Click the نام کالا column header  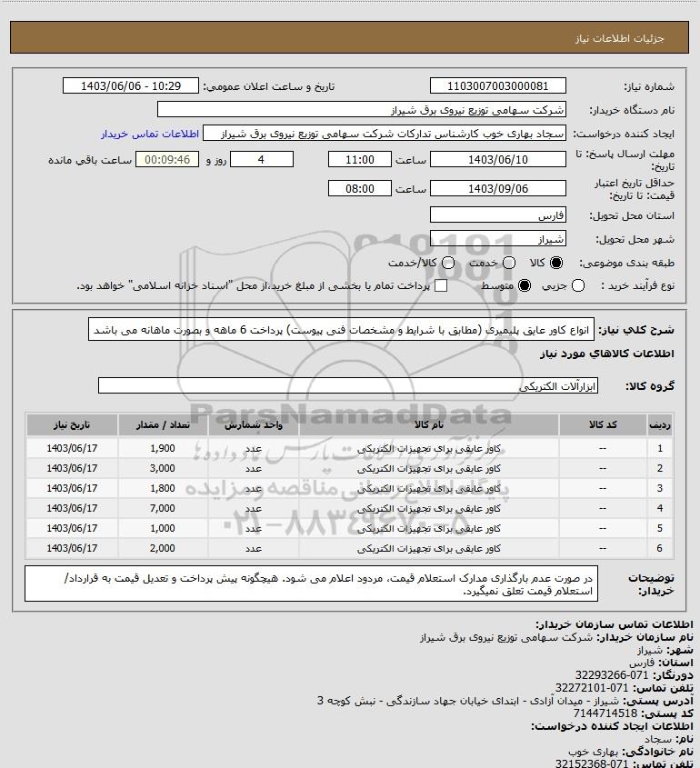(428, 425)
